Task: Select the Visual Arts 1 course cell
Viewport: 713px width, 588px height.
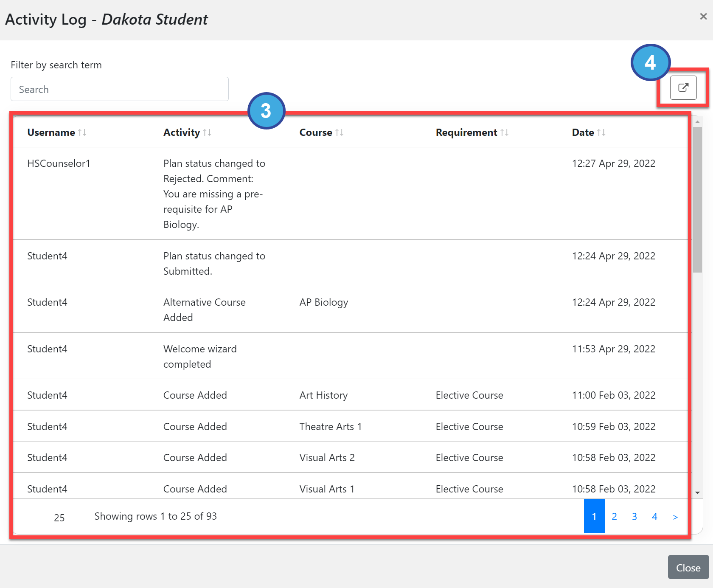Action: [x=327, y=489]
